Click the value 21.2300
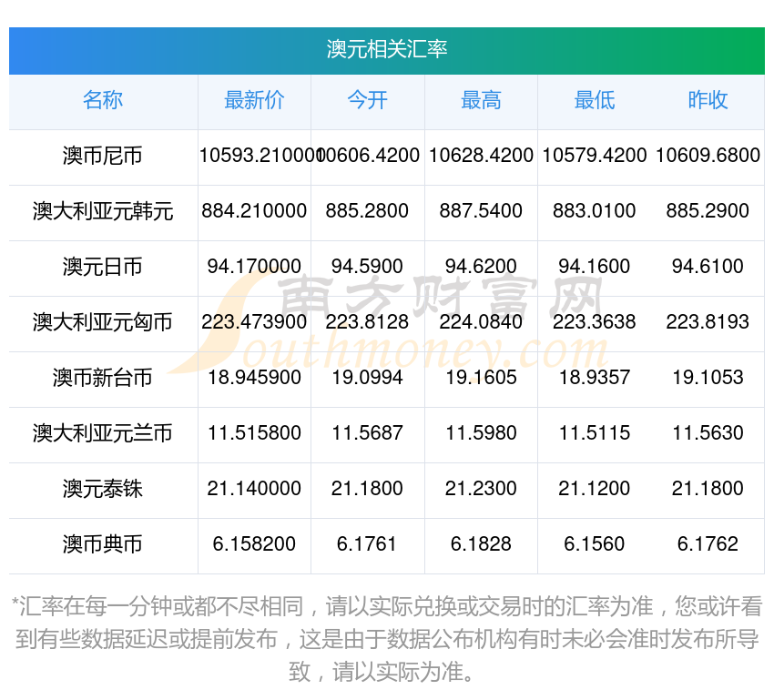 [481, 489]
